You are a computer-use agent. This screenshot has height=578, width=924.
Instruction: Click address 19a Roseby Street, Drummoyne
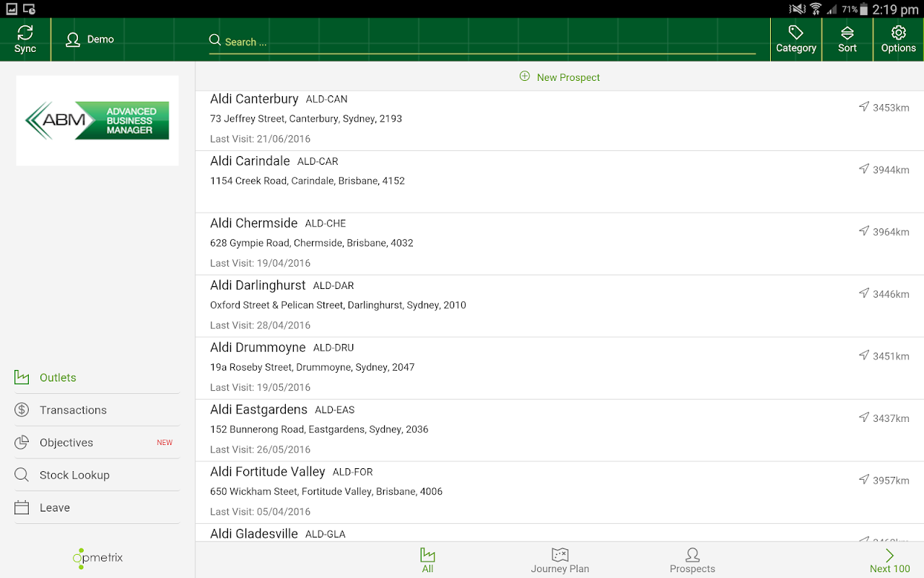click(x=313, y=367)
